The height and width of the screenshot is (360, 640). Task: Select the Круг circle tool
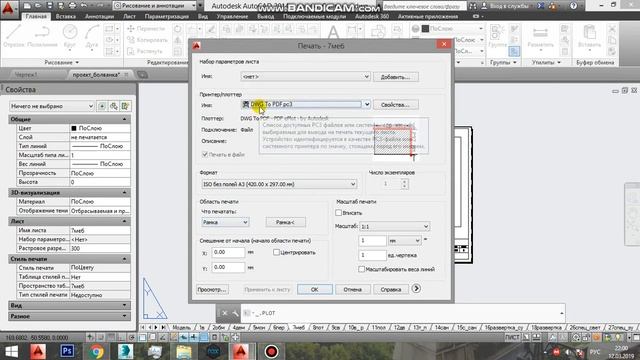tap(70, 36)
